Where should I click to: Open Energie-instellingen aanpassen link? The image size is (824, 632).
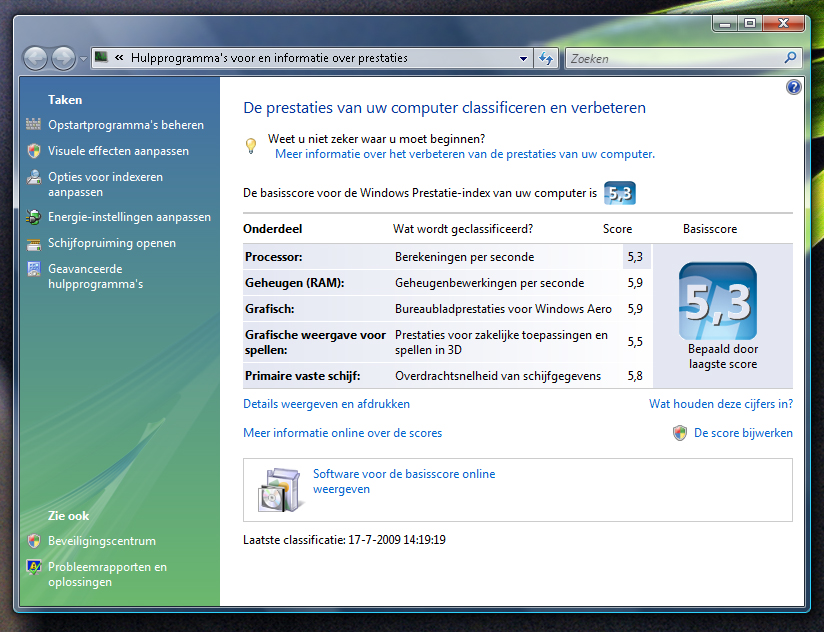tap(129, 217)
